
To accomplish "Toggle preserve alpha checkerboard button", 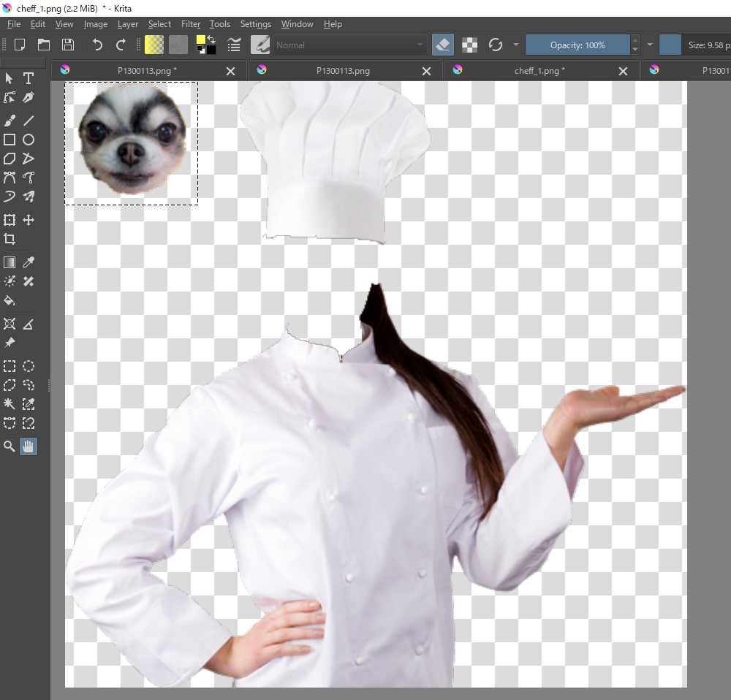I will click(x=469, y=45).
